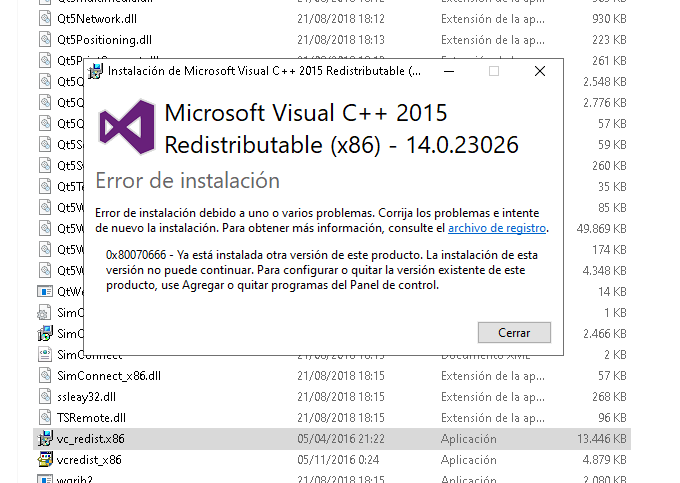The height and width of the screenshot is (483, 680).
Task: Click the Qt5Positioning.dll file icon
Action: click(x=45, y=40)
